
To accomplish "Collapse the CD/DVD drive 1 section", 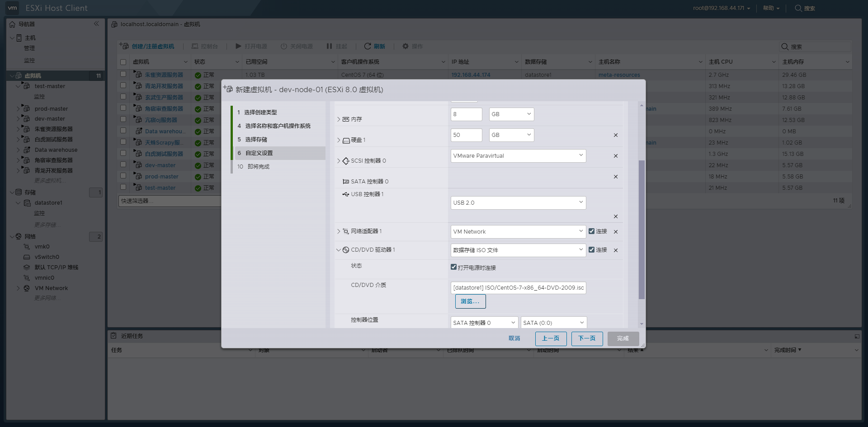I will point(338,250).
